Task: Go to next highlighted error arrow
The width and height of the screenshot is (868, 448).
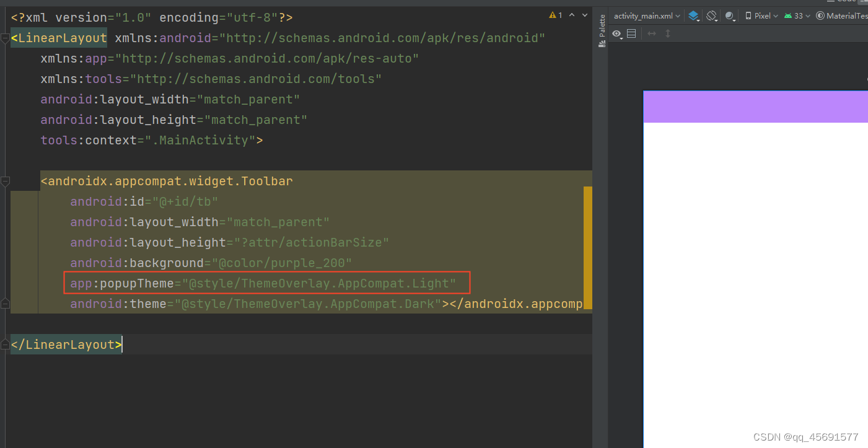Action: pyautogui.click(x=585, y=15)
